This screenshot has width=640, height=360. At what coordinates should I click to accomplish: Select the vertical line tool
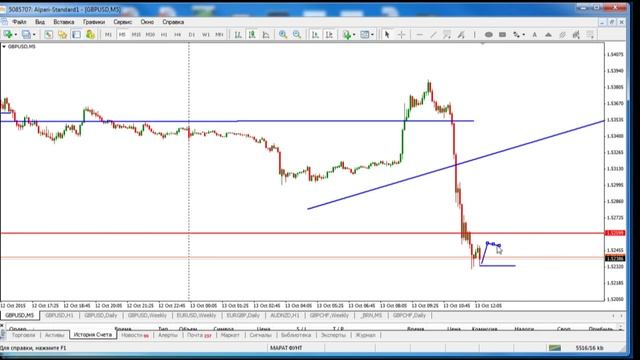pyautogui.click(x=474, y=35)
